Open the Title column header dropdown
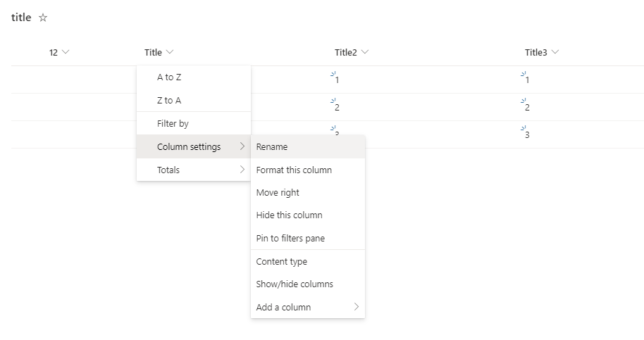The image size is (644, 340). (x=159, y=53)
